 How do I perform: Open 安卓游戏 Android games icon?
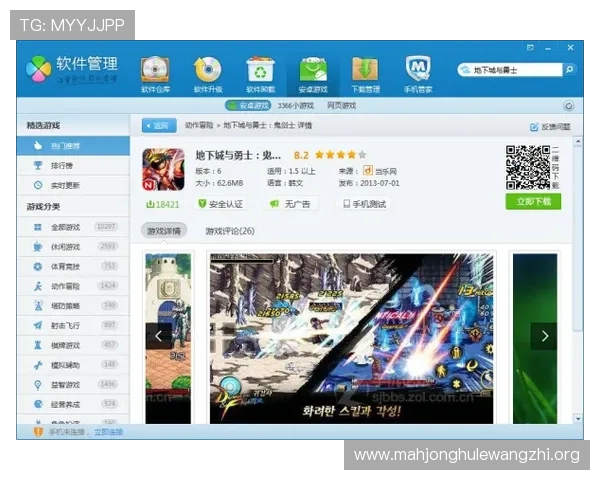pos(313,74)
